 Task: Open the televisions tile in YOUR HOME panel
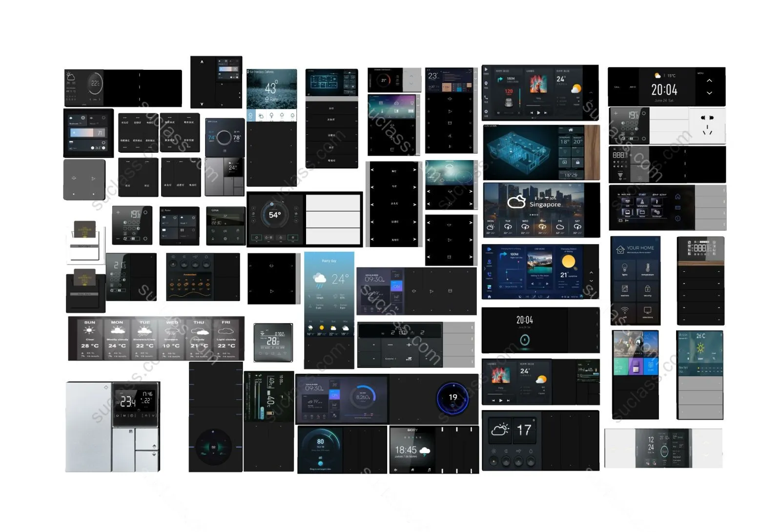[647, 311]
